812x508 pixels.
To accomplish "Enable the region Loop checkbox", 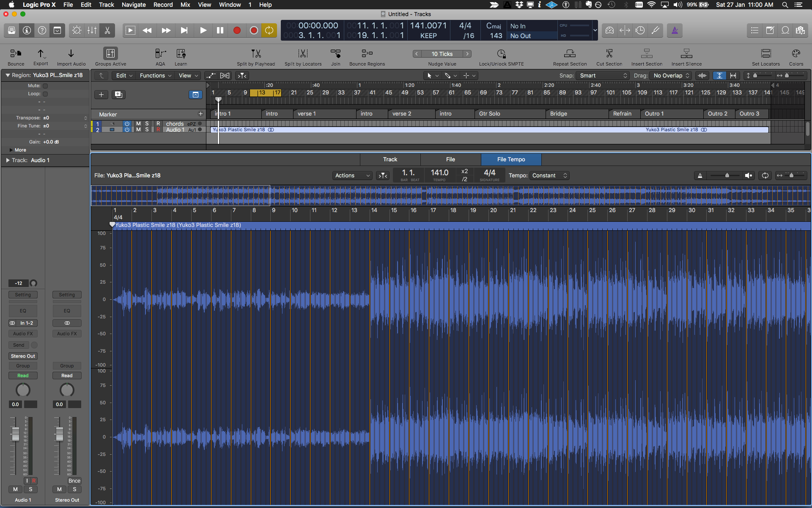I will tap(45, 94).
